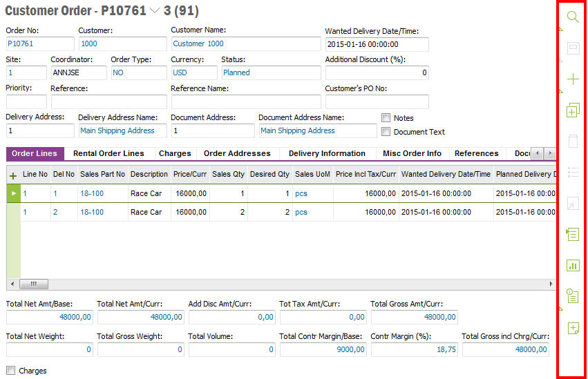Open the dropdown chevron beside order P10761

[154, 11]
